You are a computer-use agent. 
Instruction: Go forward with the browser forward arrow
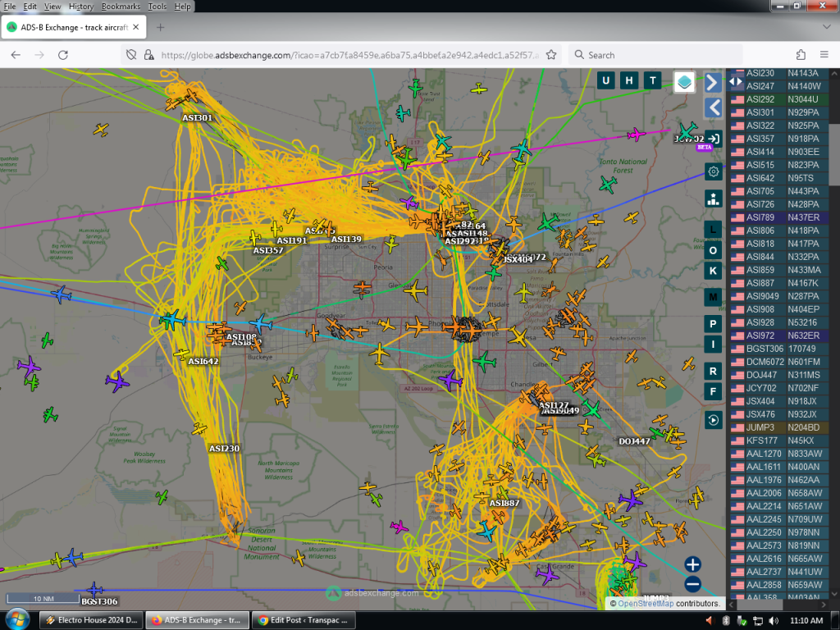(39, 55)
